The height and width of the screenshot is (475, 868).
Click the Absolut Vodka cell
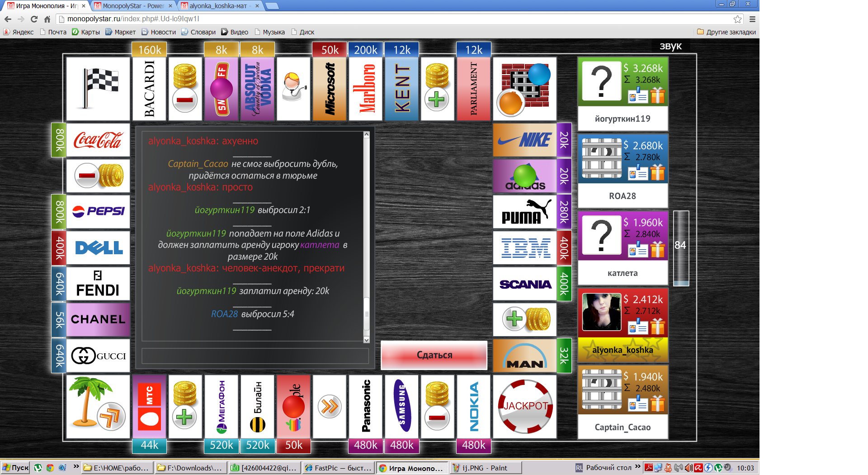[257, 89]
